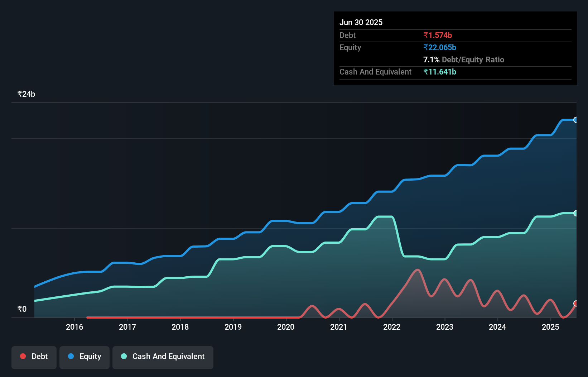Viewport: 588px width, 377px height.
Task: Click the red Debt legend dot
Action: pos(23,356)
